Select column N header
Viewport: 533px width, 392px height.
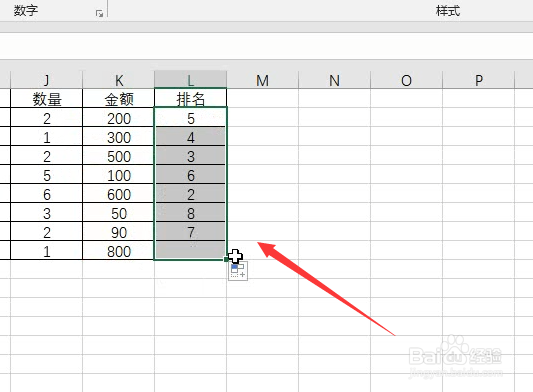tap(335, 80)
